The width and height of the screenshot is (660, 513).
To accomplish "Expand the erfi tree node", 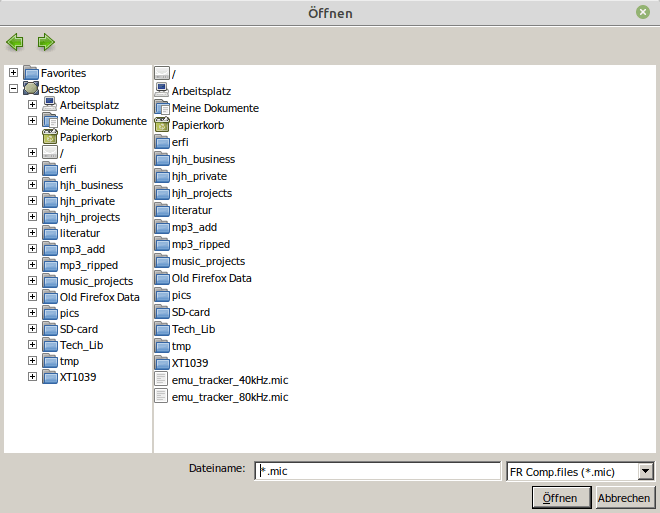I will (32, 169).
